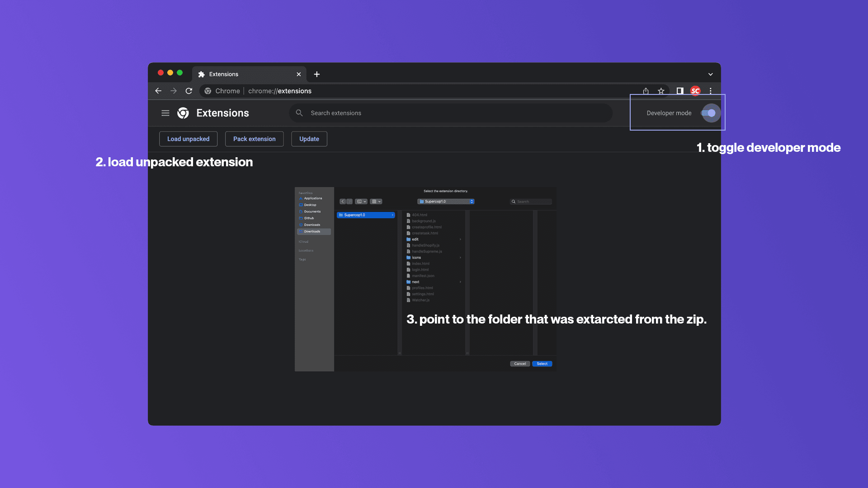Click the Update button

click(309, 138)
